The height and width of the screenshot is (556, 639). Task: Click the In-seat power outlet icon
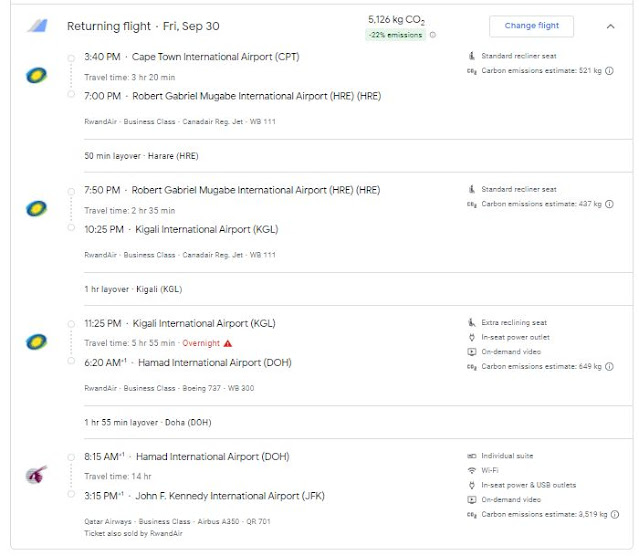[471, 337]
